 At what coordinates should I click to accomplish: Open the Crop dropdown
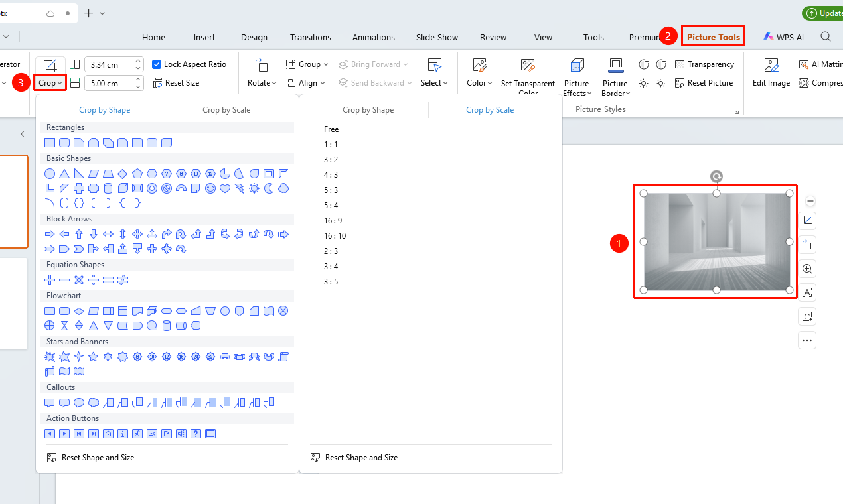(x=50, y=83)
